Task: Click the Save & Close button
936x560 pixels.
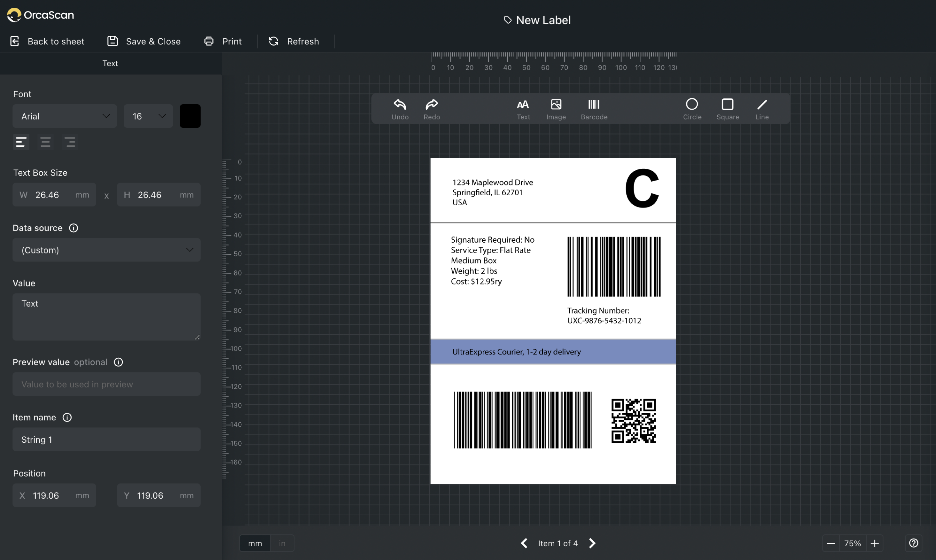Action: (144, 41)
